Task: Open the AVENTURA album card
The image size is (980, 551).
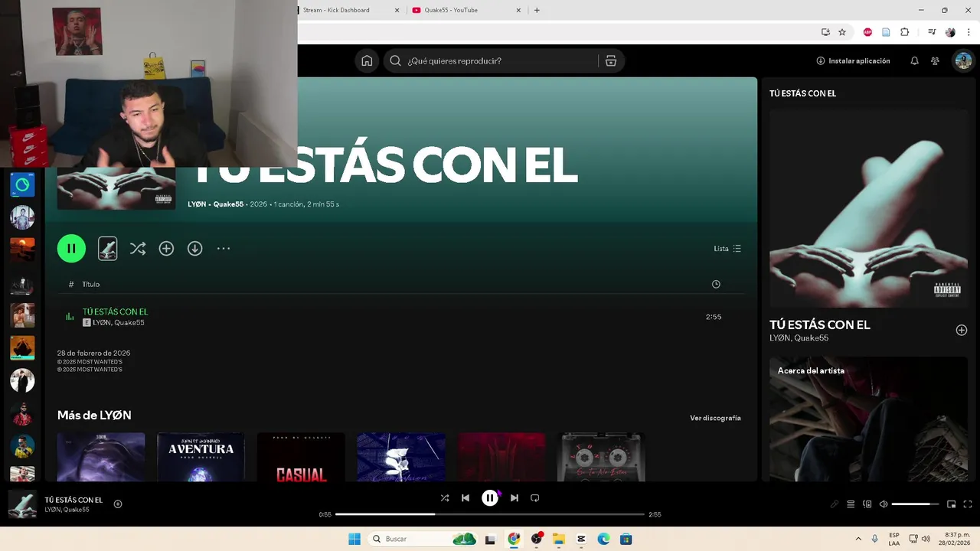Action: coord(201,457)
